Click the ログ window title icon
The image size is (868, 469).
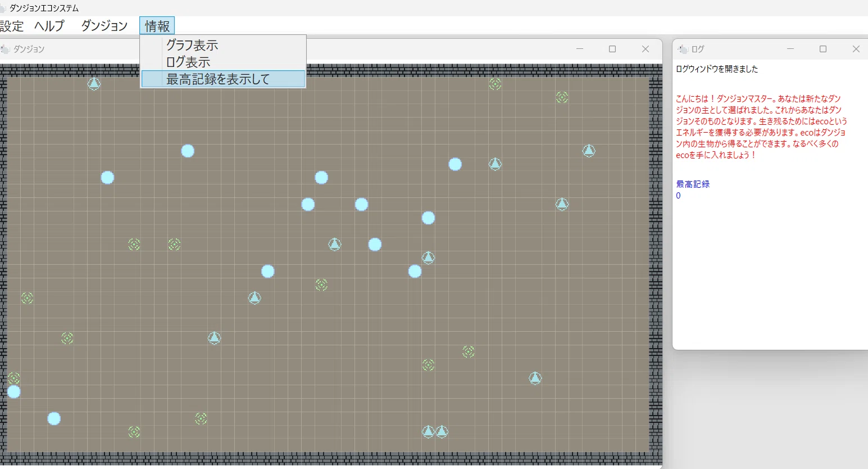[x=683, y=49]
